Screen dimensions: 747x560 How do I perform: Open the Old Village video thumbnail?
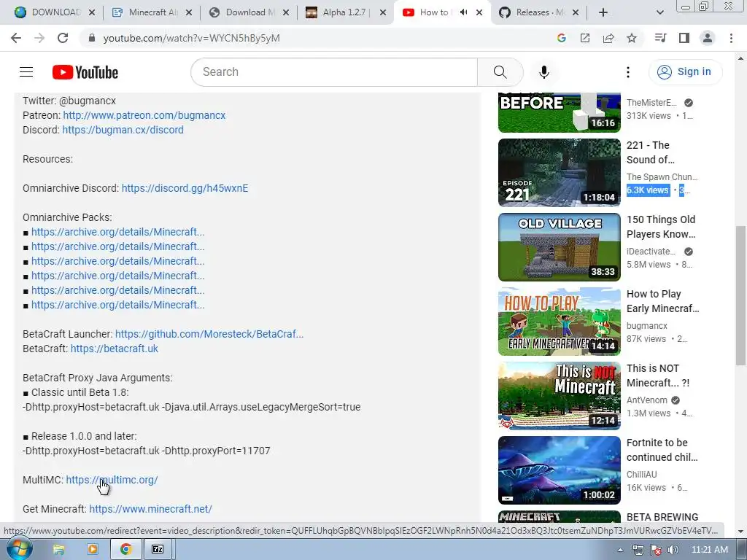(560, 246)
